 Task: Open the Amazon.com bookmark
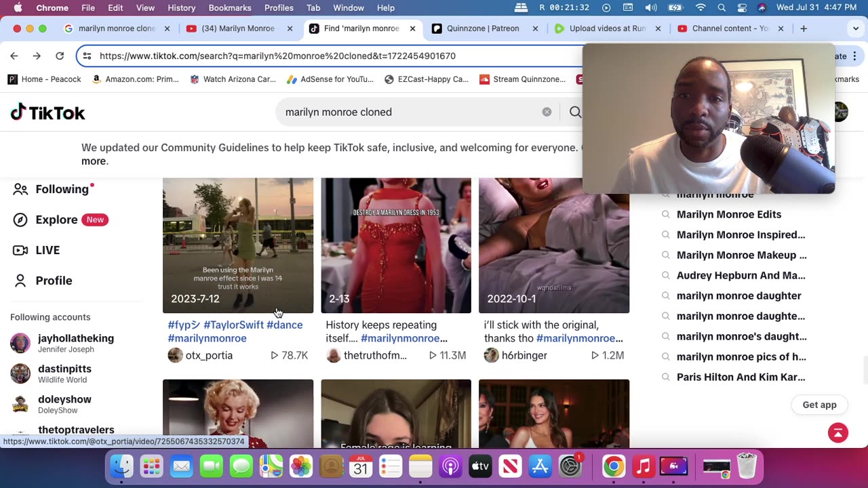pyautogui.click(x=136, y=79)
